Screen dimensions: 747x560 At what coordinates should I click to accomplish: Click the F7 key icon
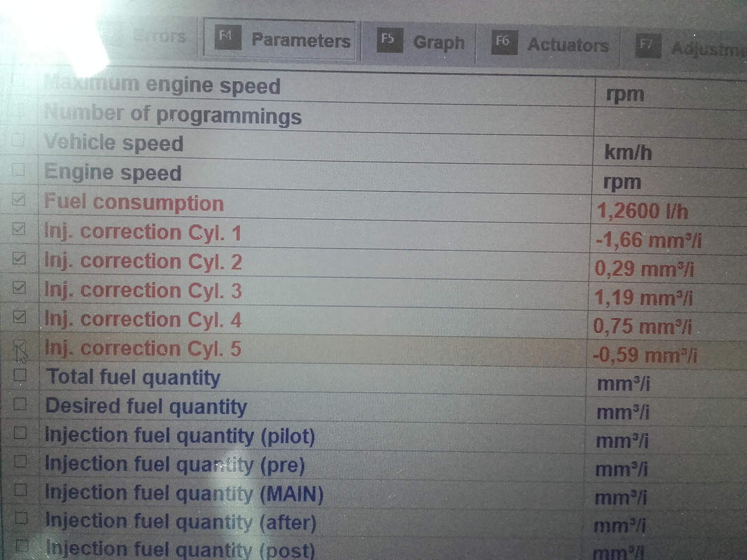tap(648, 46)
